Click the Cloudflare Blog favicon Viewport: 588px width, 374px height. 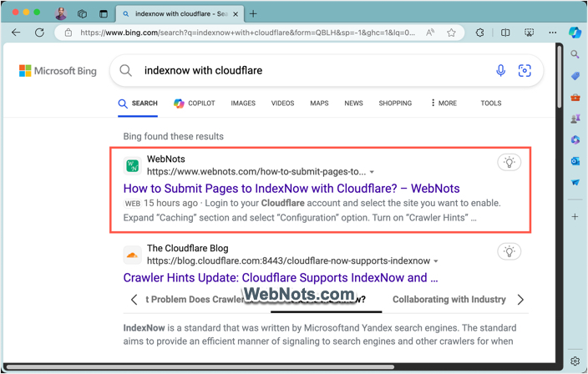[132, 255]
